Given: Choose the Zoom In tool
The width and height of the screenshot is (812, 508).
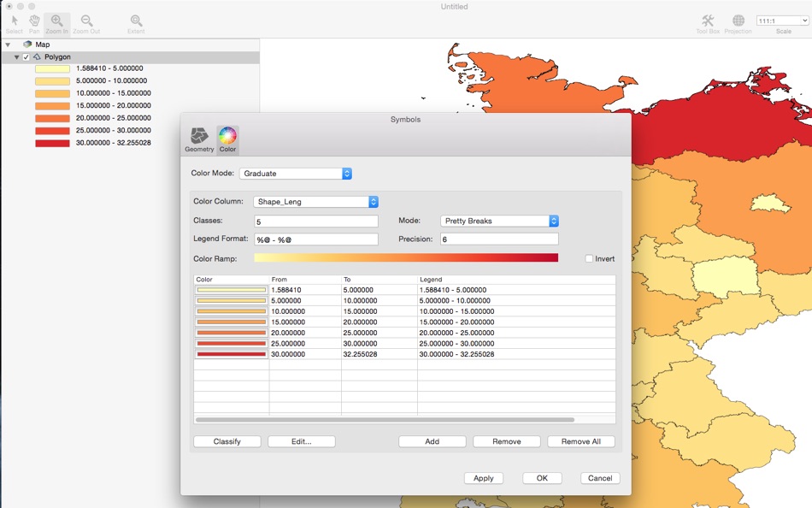Looking at the screenshot, I should coord(57,24).
